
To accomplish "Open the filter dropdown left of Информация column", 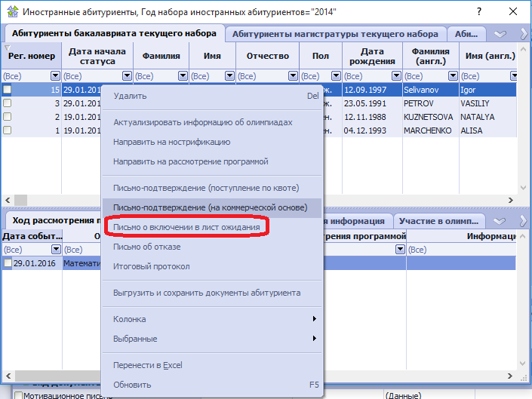I will click(401, 250).
